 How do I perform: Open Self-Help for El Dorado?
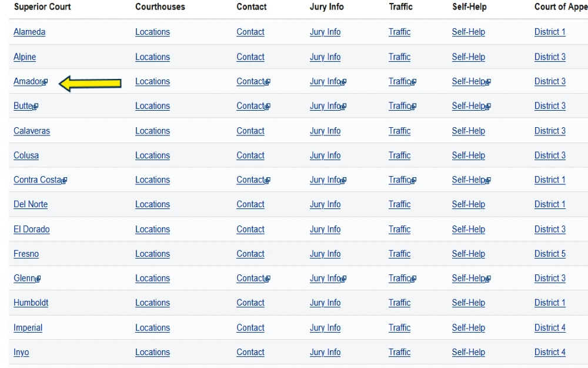[x=469, y=230]
